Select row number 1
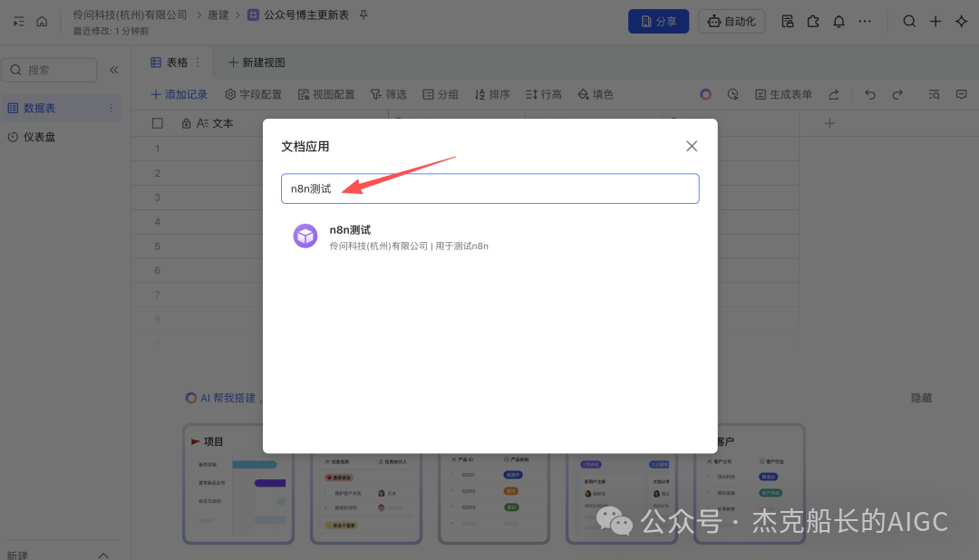The width and height of the screenshot is (979, 560). (x=158, y=149)
